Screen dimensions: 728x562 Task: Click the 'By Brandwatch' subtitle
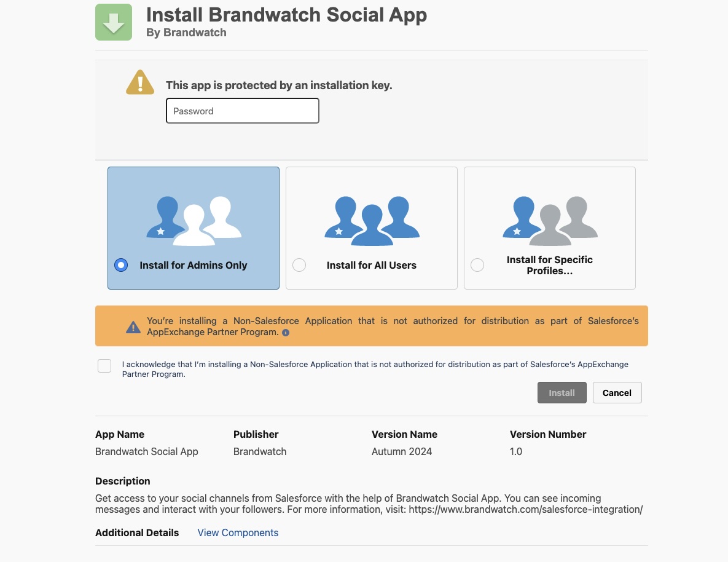[x=186, y=33]
